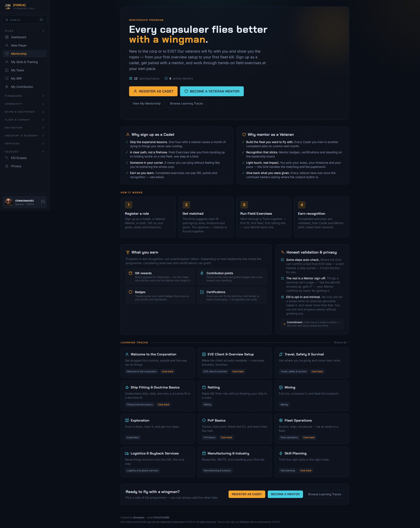
Task: Click Browse Learning Tracks in hero section
Action: (x=186, y=104)
